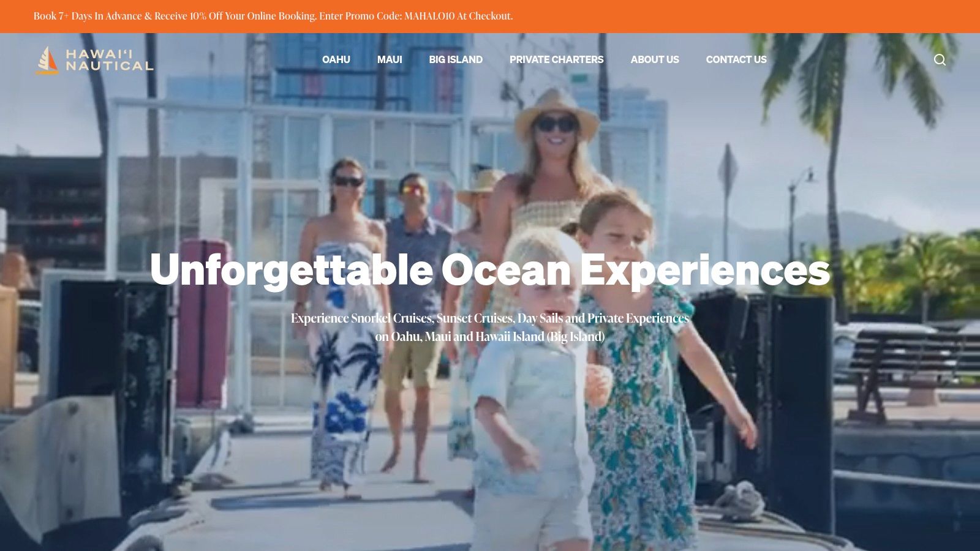Image resolution: width=980 pixels, height=551 pixels.
Task: Expand the Big Island menu
Action: (x=456, y=59)
